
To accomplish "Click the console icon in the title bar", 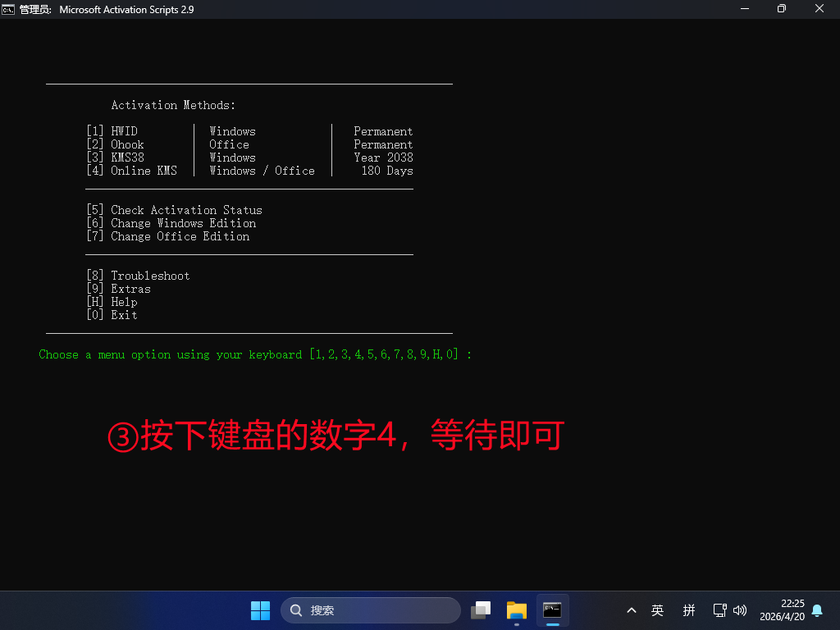I will 8,9.
